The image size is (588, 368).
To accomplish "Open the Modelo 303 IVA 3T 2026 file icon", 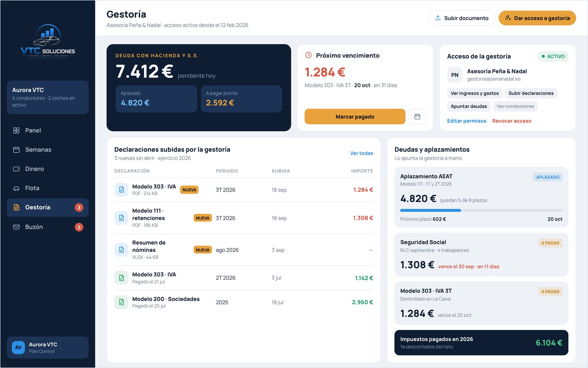I will [121, 190].
